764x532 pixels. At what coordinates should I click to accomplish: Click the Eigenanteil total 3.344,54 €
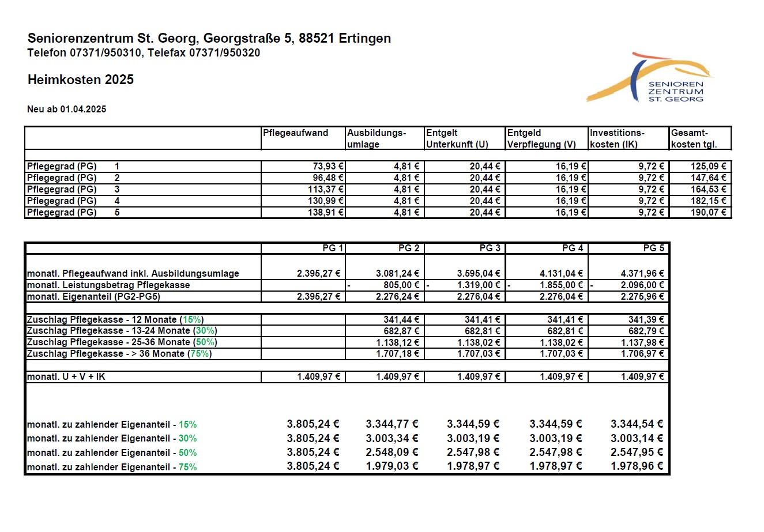637,424
